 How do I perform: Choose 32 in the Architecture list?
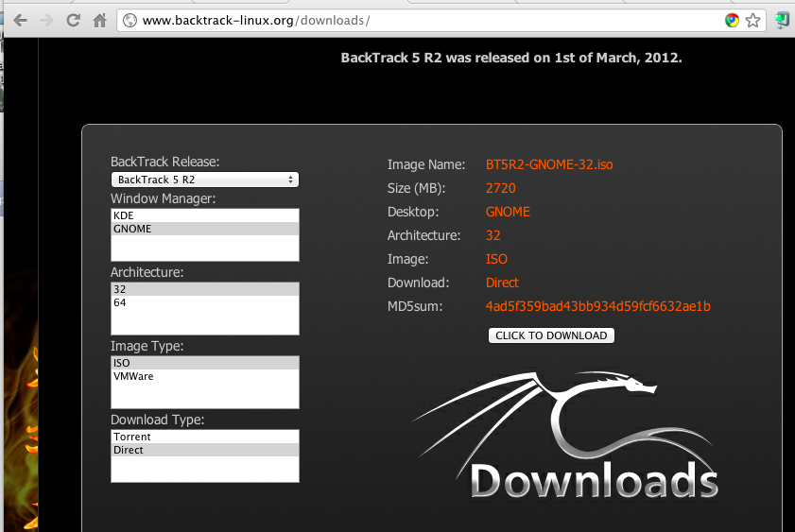[205, 289]
